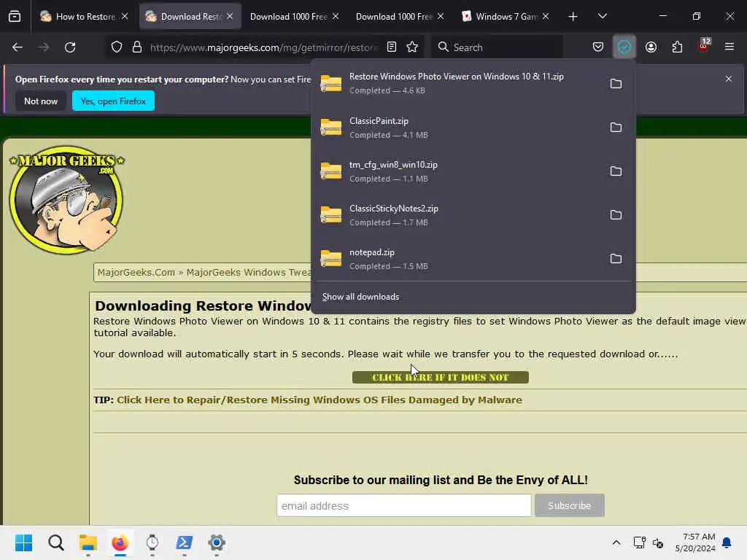
Task: Switch to 'Download Resto' tab
Action: [190, 17]
